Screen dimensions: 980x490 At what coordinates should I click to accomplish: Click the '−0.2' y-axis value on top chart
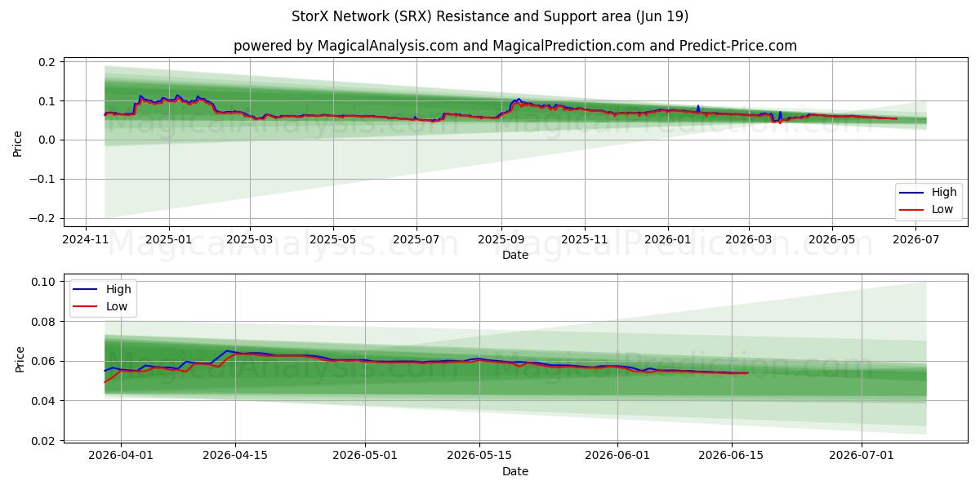42,218
